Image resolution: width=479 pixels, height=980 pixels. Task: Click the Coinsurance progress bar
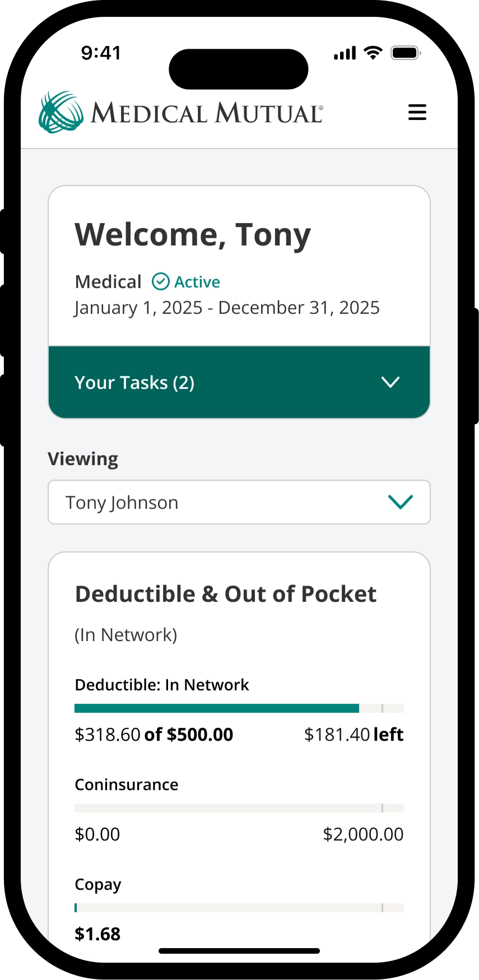239,808
